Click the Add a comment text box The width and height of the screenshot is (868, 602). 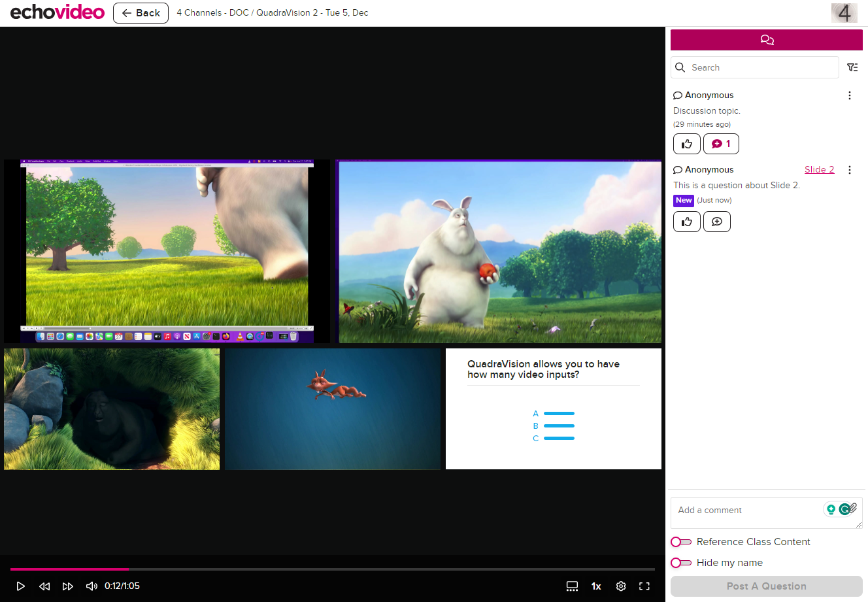pyautogui.click(x=767, y=513)
